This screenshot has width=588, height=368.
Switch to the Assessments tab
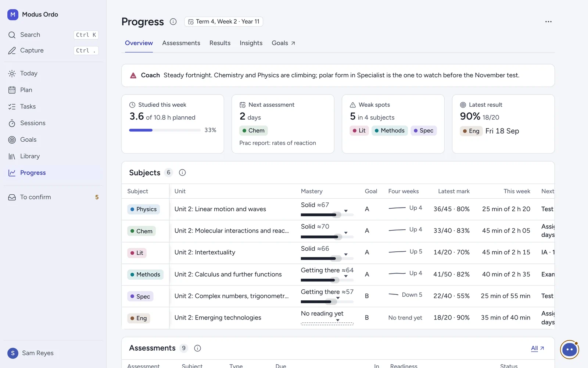[181, 43]
